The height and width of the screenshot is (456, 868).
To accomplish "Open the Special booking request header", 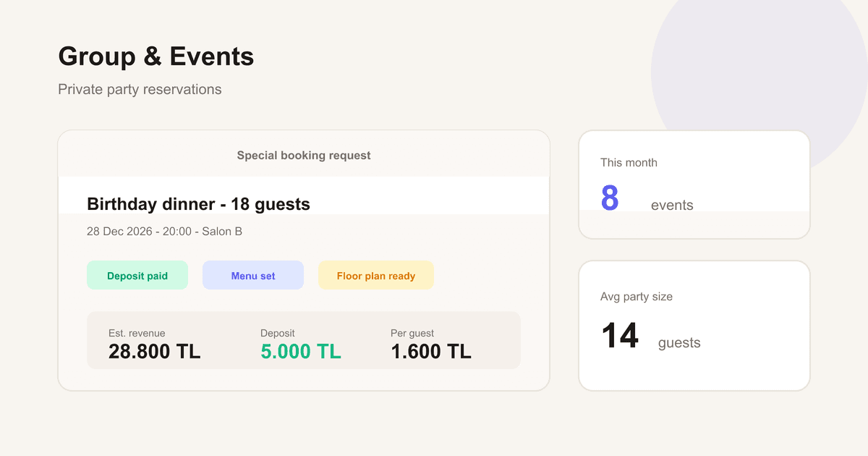I will pyautogui.click(x=304, y=155).
